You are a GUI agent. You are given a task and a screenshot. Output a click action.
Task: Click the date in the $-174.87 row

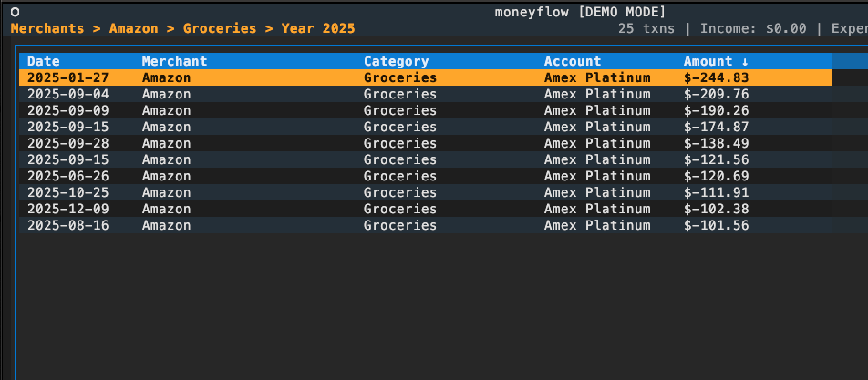pyautogui.click(x=68, y=127)
